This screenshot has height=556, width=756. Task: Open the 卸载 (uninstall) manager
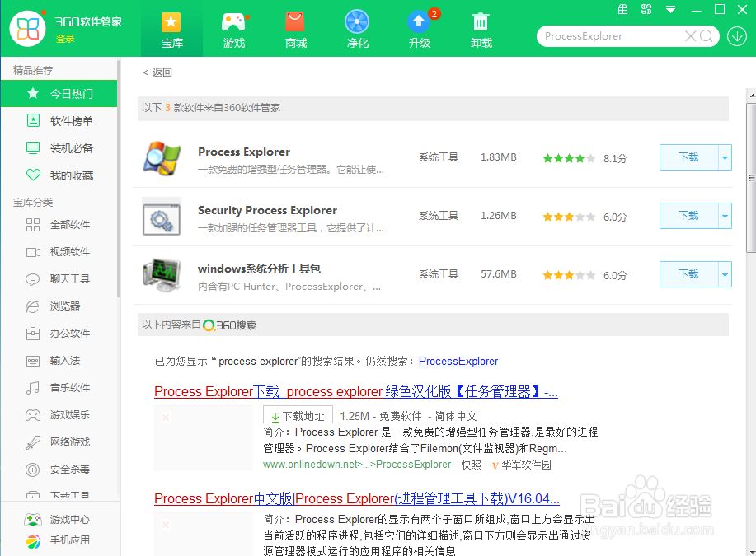point(481,28)
